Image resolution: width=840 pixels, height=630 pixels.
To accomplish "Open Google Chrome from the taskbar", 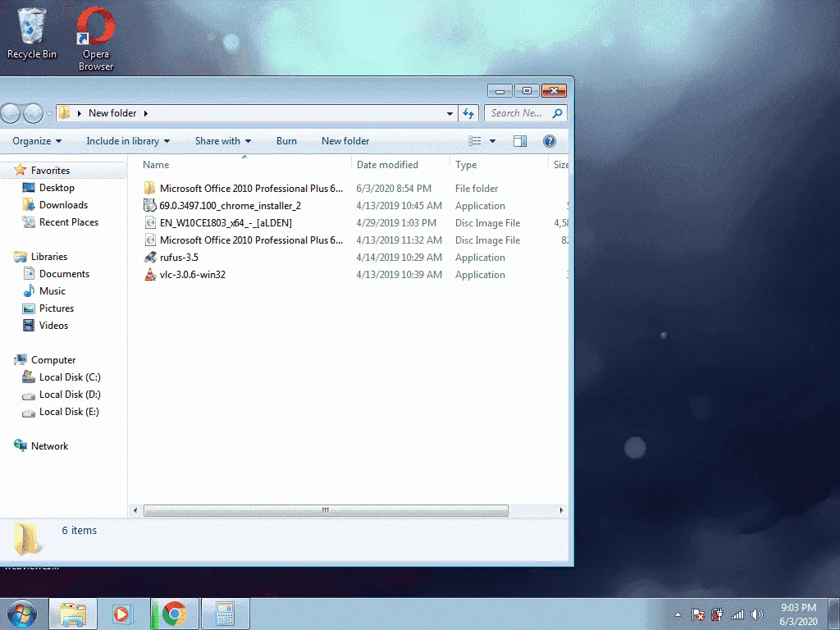I will click(175, 614).
